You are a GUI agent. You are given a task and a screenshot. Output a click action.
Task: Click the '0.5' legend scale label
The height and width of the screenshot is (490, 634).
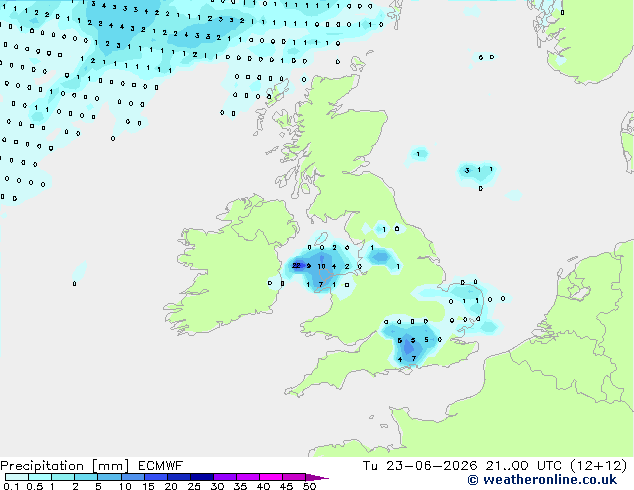pyautogui.click(x=35, y=486)
